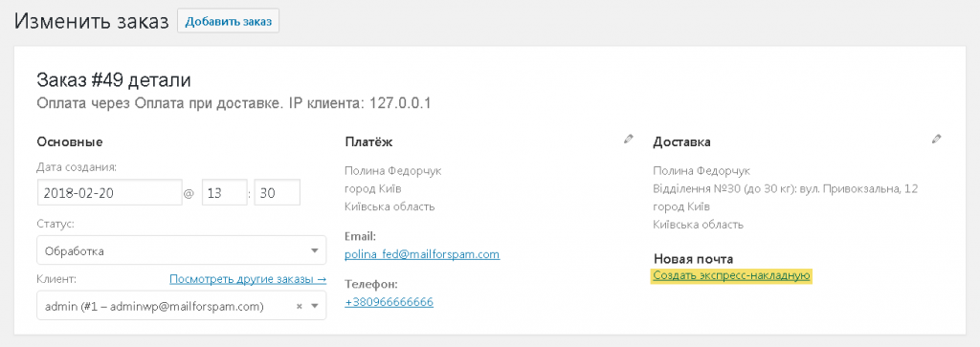The height and width of the screenshot is (347, 980).
Task: Click the minutes field showing 30
Action: pos(278,193)
